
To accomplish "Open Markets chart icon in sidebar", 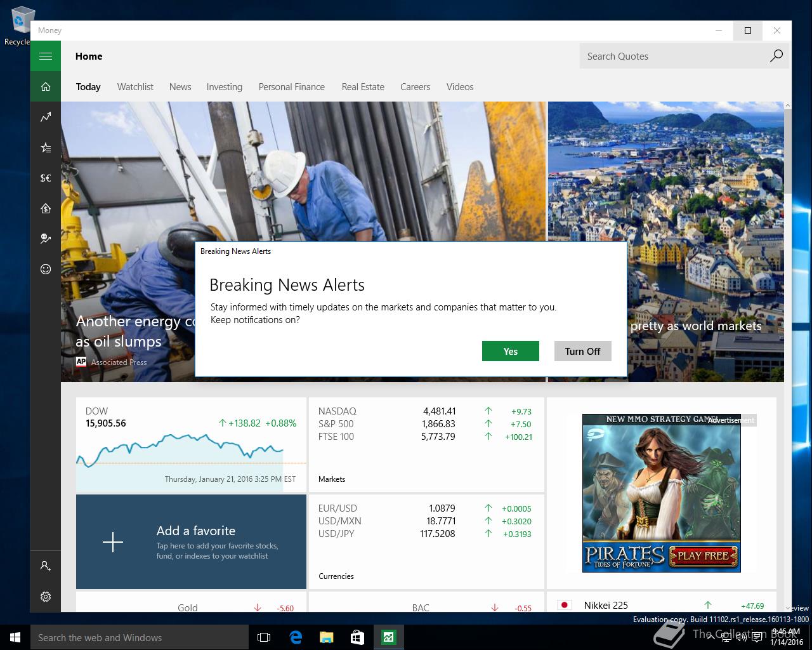I will click(46, 117).
